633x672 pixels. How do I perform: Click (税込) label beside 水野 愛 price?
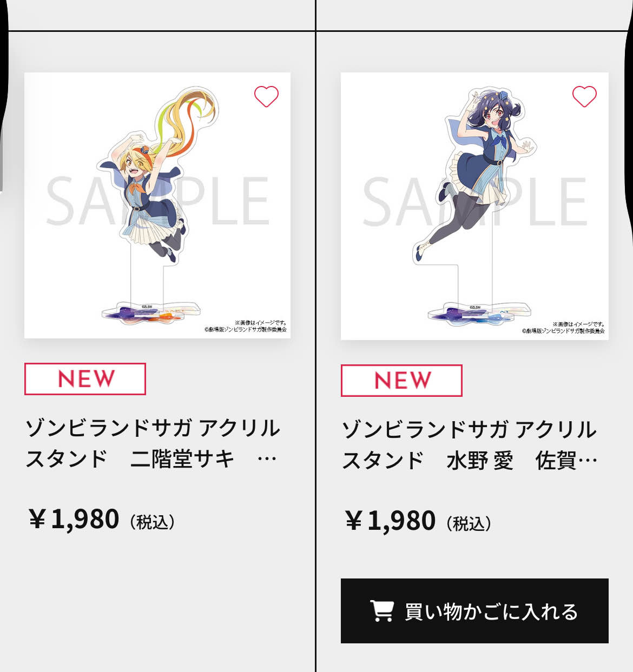469,523
